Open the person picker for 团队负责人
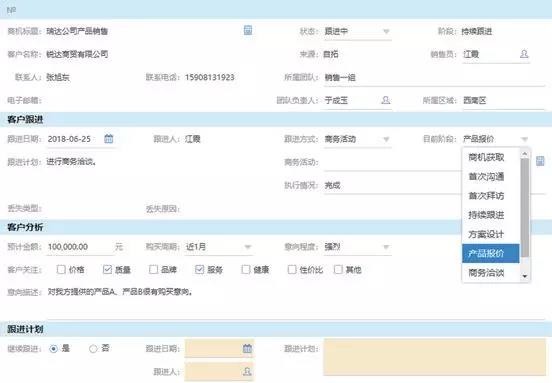The height and width of the screenshot is (383, 552). [385, 100]
